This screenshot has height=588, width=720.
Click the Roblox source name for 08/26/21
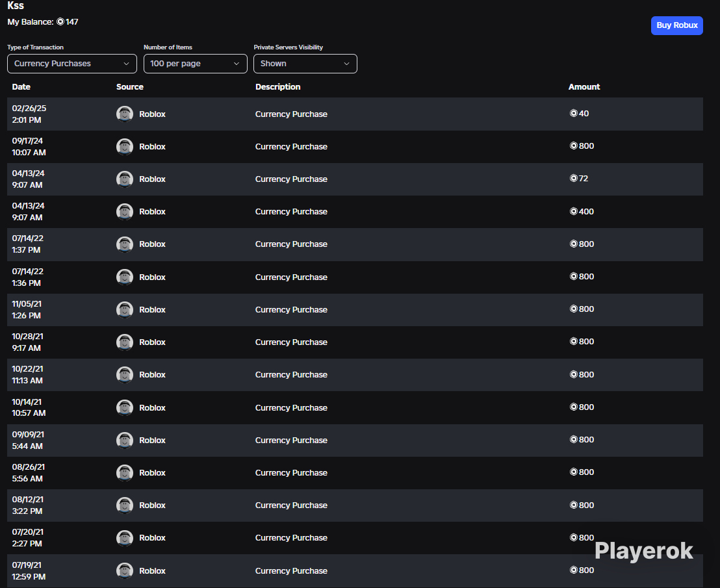(152, 473)
